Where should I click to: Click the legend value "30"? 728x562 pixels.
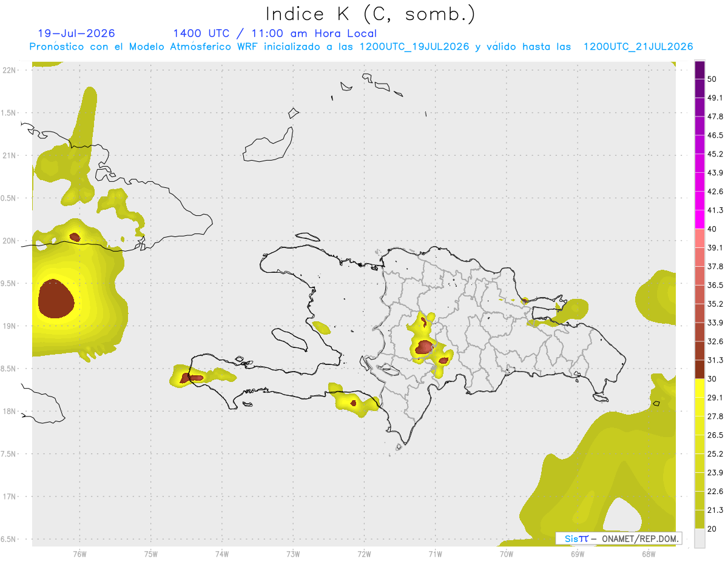[x=712, y=379]
